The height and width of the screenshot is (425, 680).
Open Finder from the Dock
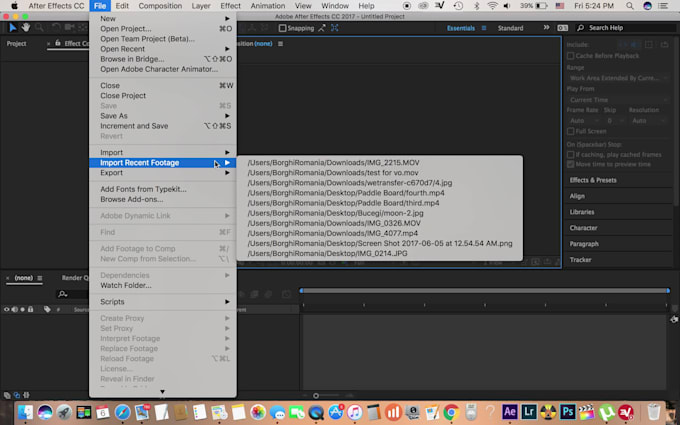26,412
